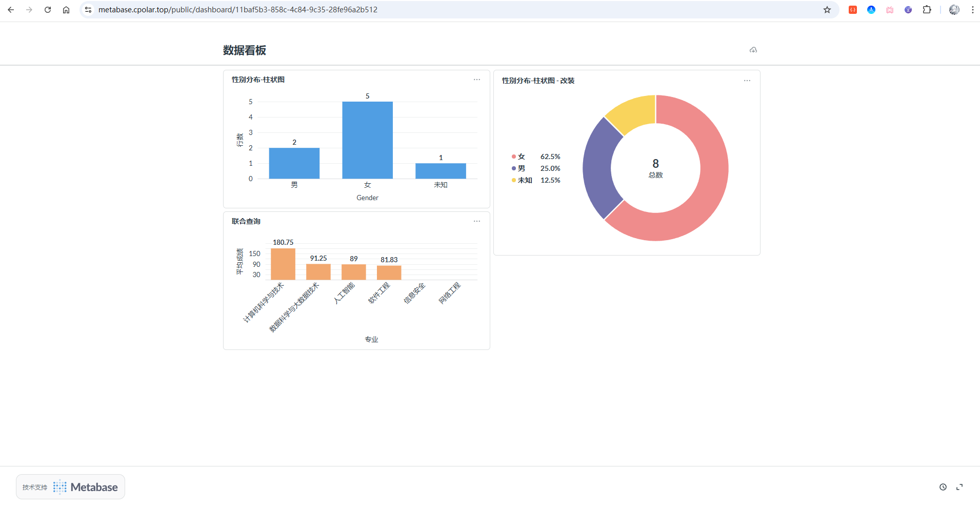Click the Metabase powered-by badge link
Screen dimensions: 980x507
[x=71, y=487]
